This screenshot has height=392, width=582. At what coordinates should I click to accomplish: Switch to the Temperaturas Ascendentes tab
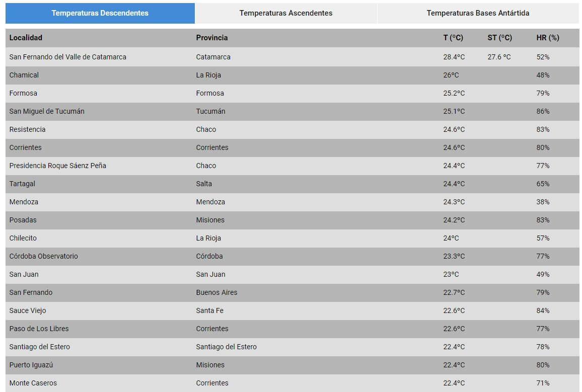click(285, 13)
